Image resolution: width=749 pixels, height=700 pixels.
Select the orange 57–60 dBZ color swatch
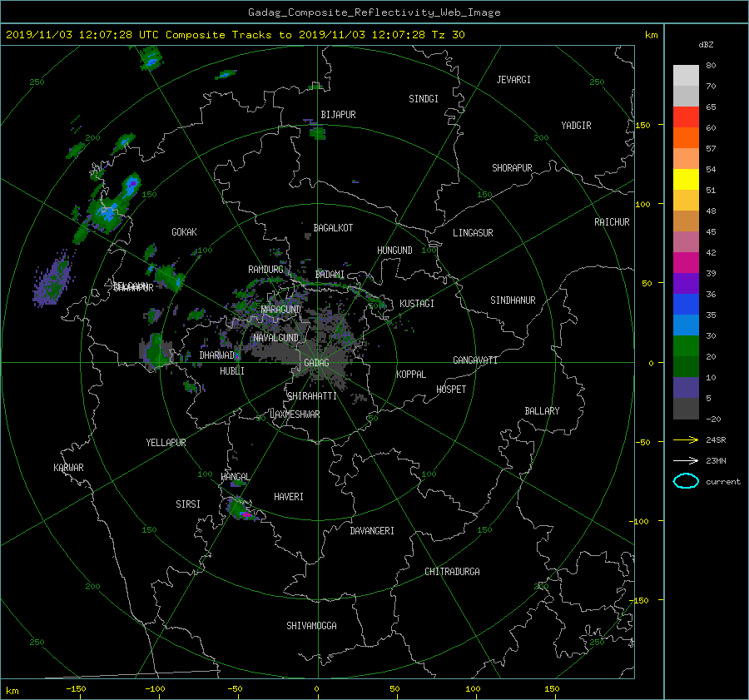click(x=686, y=137)
